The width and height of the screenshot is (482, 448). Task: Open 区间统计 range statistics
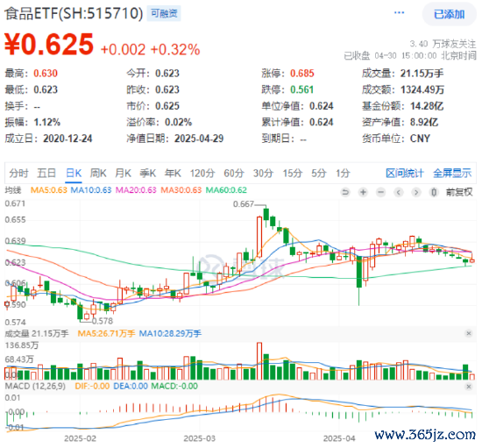pos(405,174)
